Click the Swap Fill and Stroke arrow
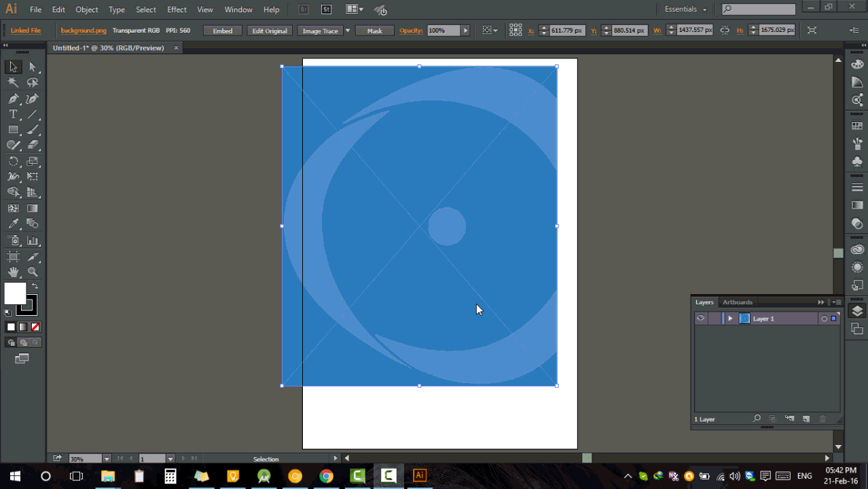868x489 pixels. (x=35, y=286)
